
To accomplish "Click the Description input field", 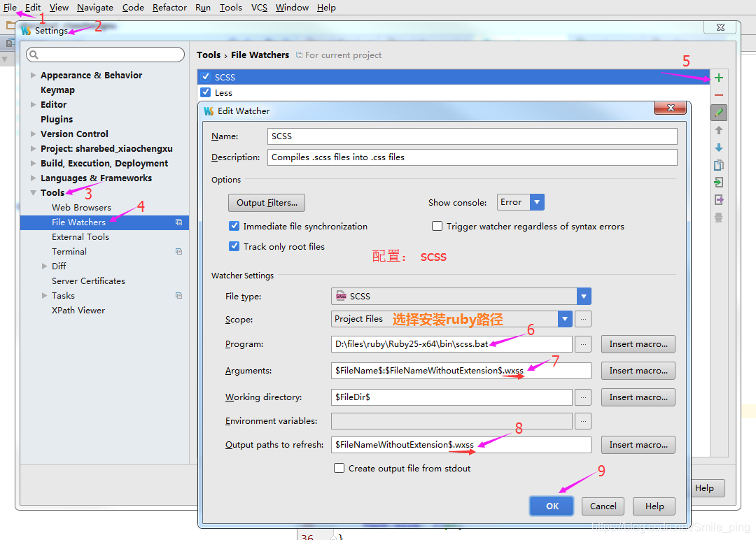I will (x=472, y=157).
